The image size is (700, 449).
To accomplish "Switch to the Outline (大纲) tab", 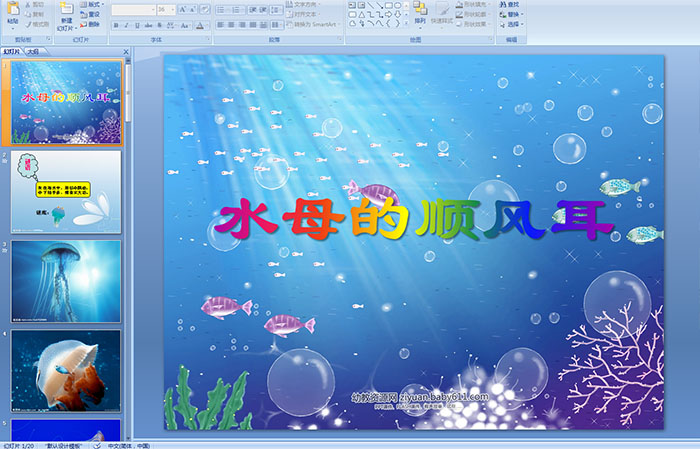I will tap(33, 50).
